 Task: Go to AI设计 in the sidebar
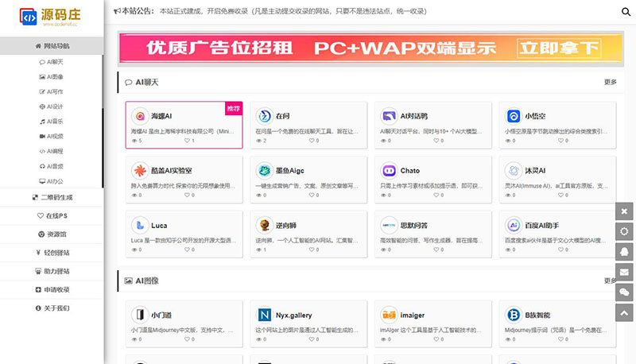click(x=52, y=106)
